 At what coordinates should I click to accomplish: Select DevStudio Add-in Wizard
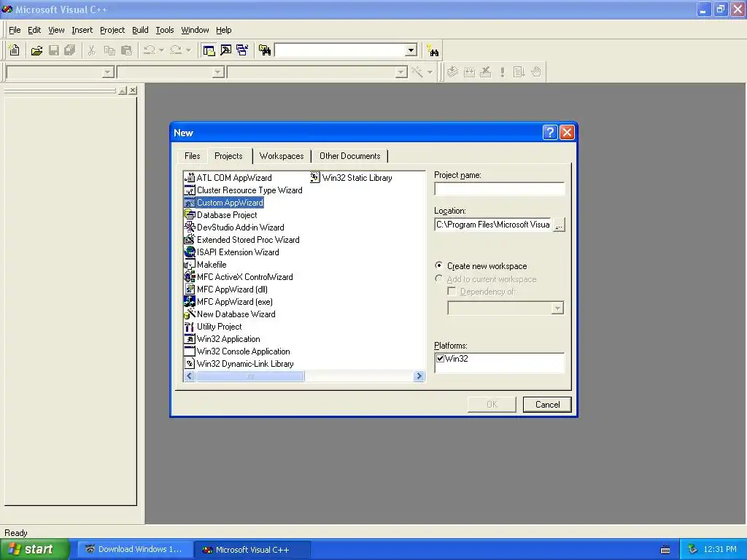234,227
